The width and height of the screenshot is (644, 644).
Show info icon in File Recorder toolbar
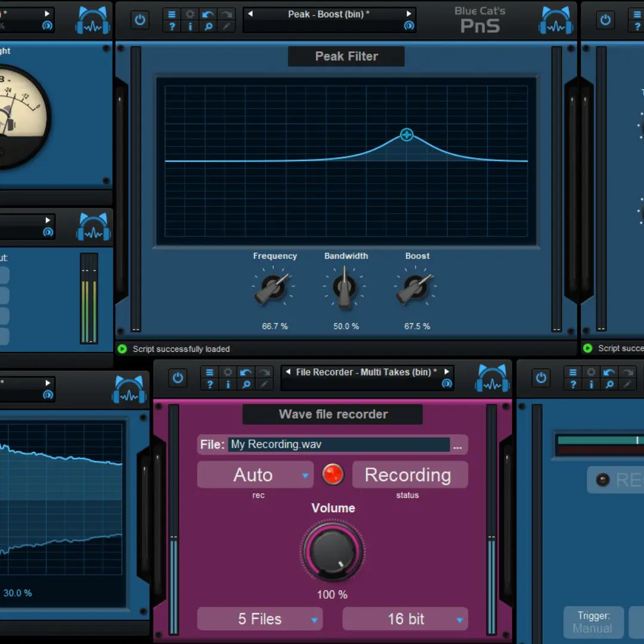pos(228,385)
